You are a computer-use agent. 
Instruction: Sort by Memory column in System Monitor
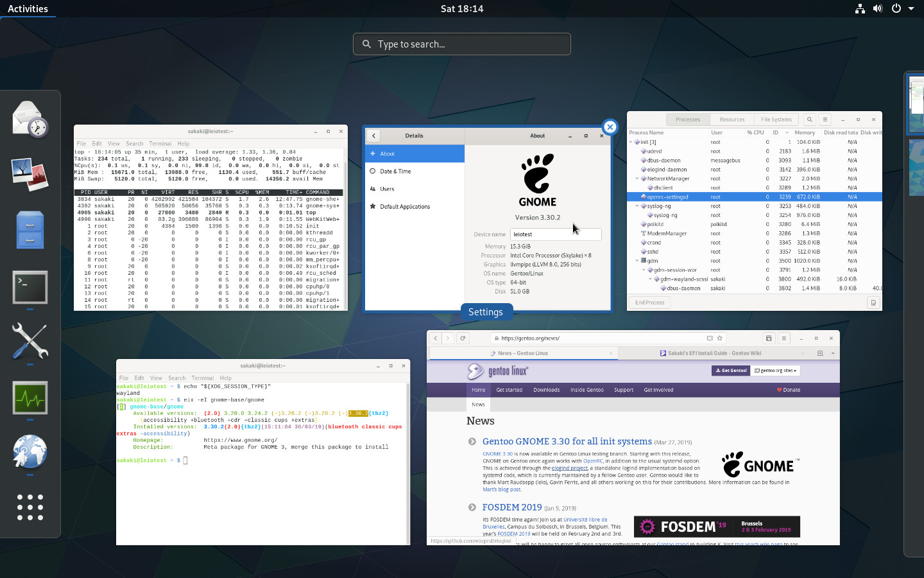pos(805,132)
